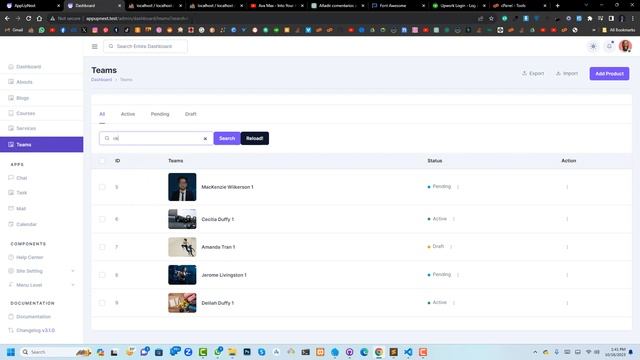Viewport: 640px width, 360px height.
Task: Open Calendar app in sidebar
Action: [26, 224]
